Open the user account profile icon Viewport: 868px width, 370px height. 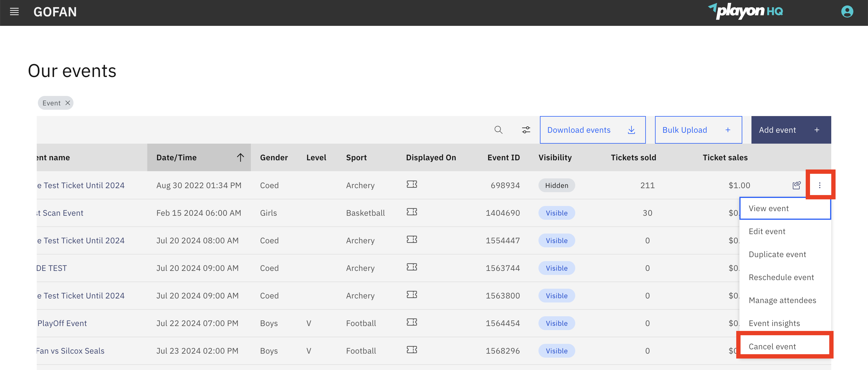[x=847, y=12]
